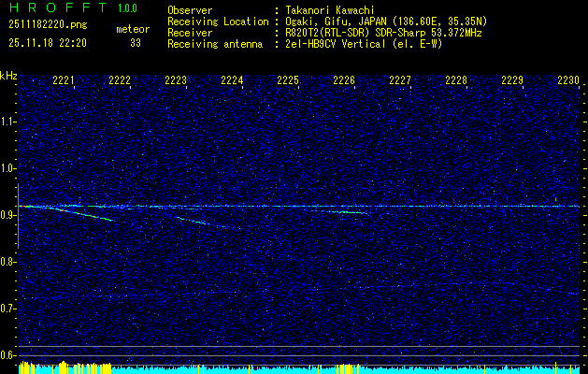The width and height of the screenshot is (588, 374).
Task: Select the 2224 time marker
Action: pyautogui.click(x=232, y=81)
